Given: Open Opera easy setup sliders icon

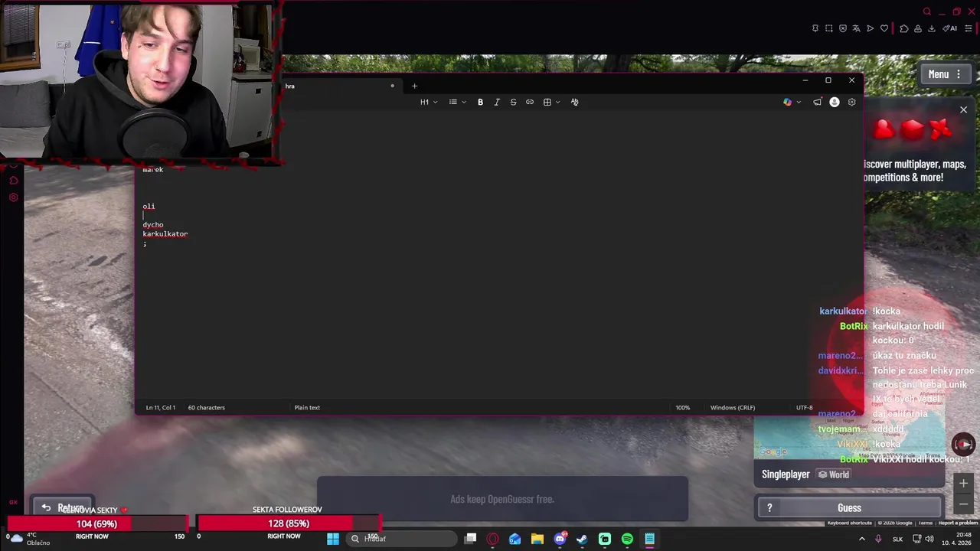Looking at the screenshot, I should click(970, 28).
